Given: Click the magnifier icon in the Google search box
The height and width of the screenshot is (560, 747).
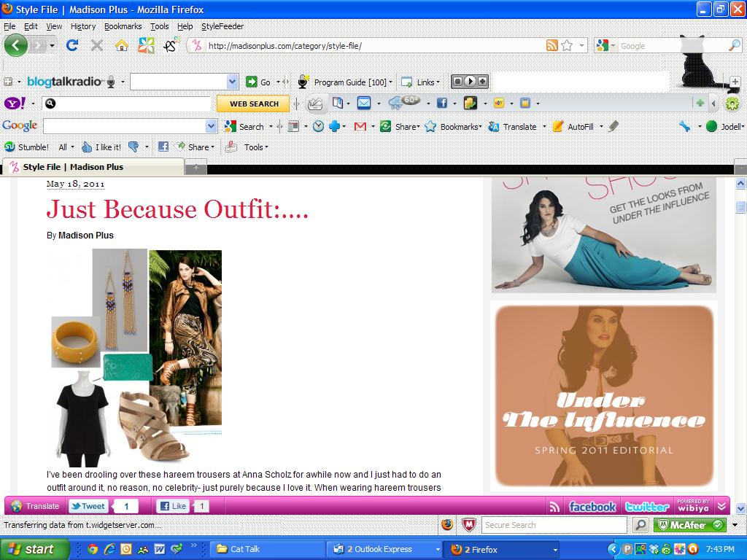Looking at the screenshot, I should [735, 46].
